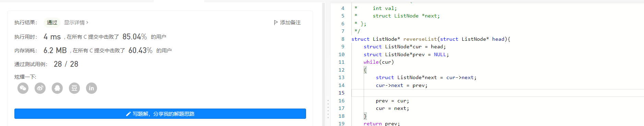Click the panel divider drag handle

click(x=328, y=109)
